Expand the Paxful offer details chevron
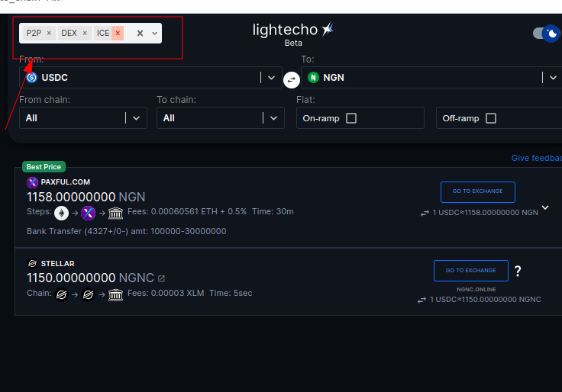 click(545, 207)
